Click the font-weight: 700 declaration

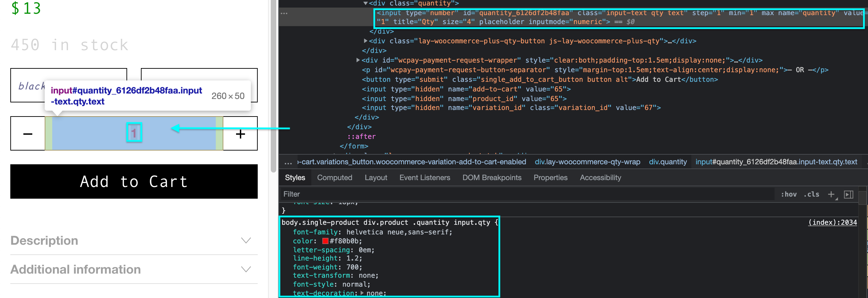[327, 267]
